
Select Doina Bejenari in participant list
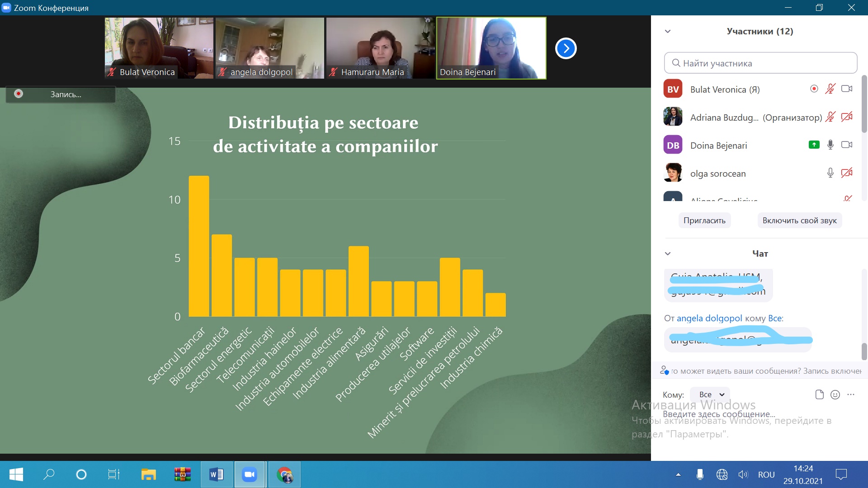(718, 145)
